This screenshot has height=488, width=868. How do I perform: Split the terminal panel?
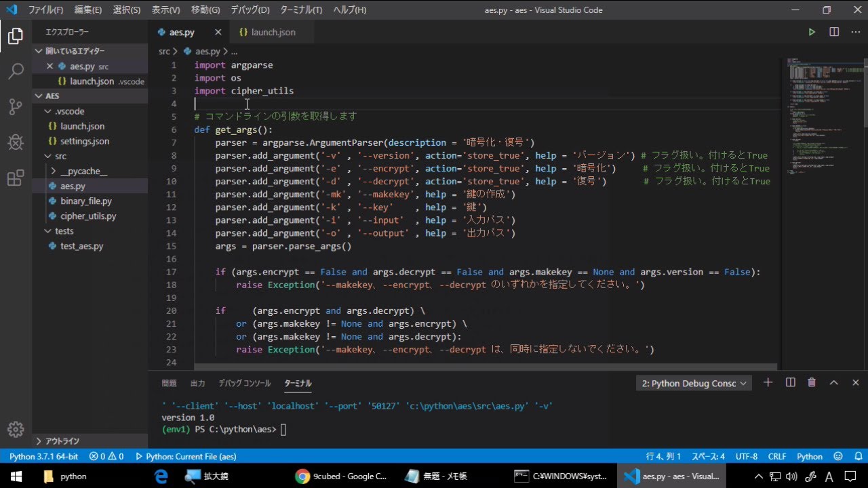pos(790,383)
